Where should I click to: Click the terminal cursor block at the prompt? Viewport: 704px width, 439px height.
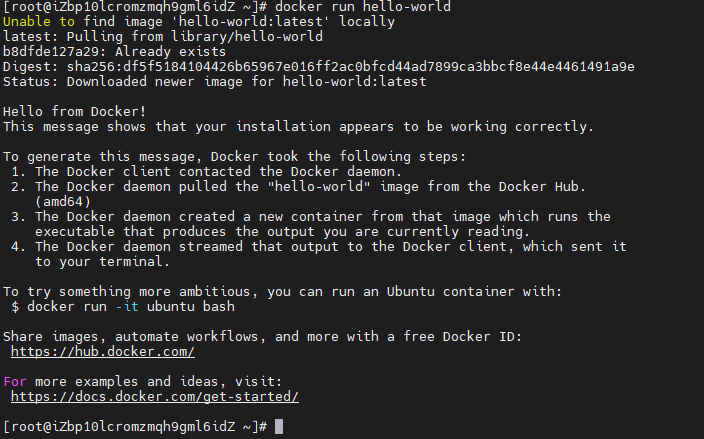coord(279,427)
